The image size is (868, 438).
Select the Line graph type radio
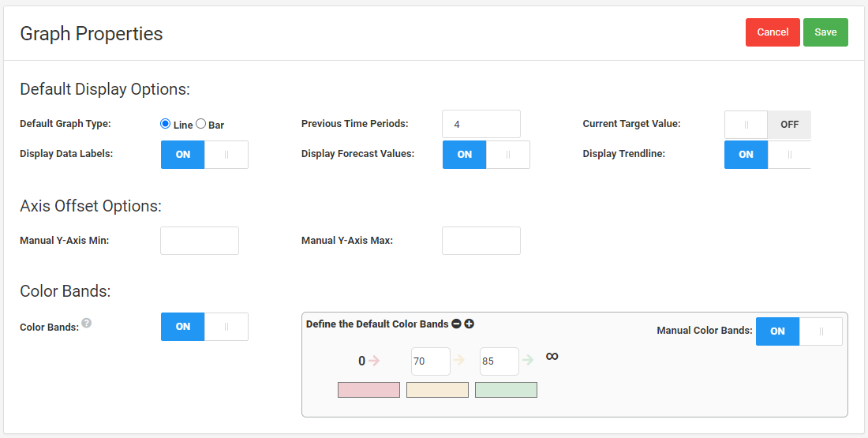(165, 124)
